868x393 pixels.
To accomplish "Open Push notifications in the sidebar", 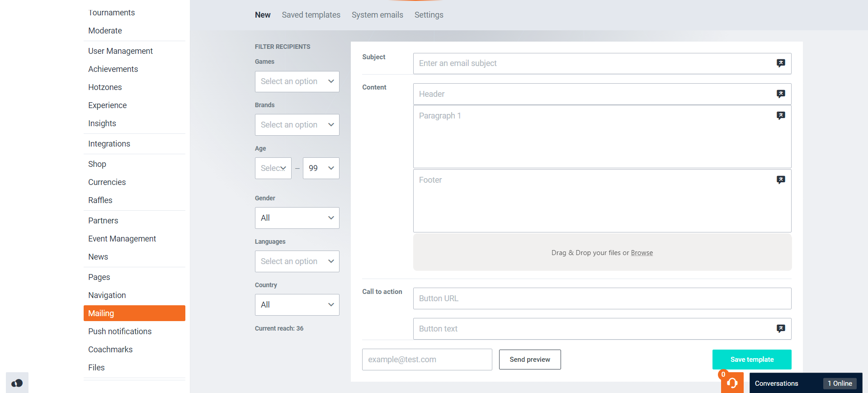I will 120,331.
